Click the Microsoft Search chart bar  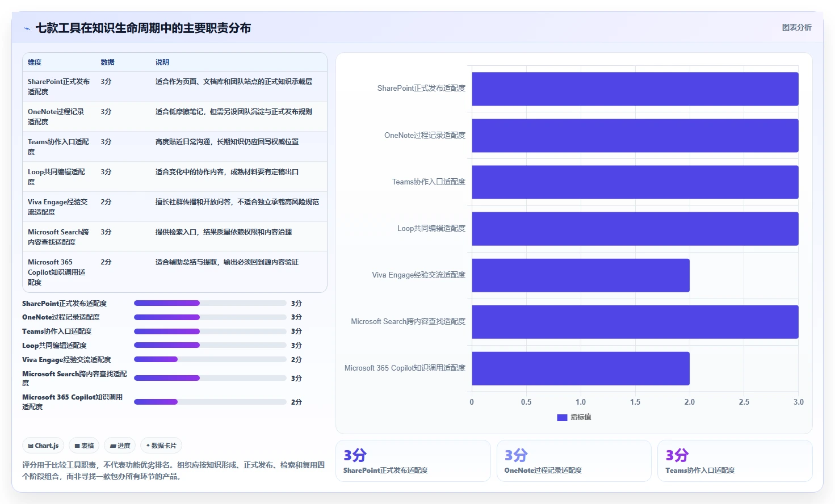[635, 322]
